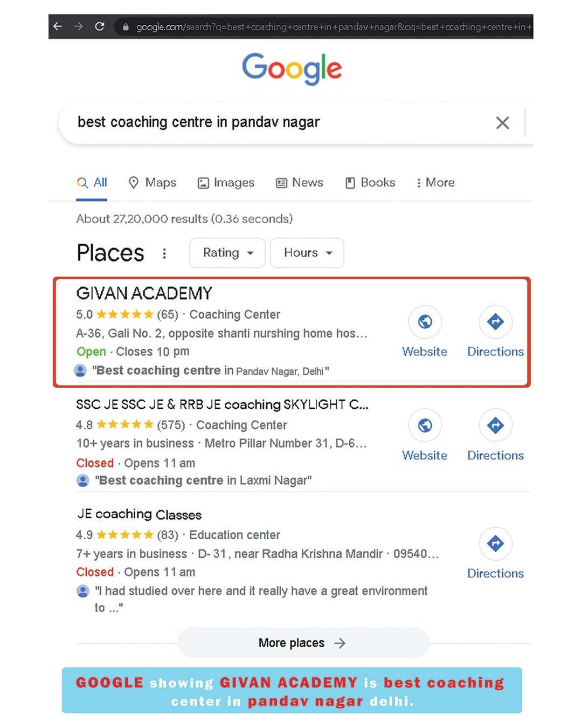This screenshot has height=728, width=582.
Task: Switch to the Images tab
Action: click(x=226, y=183)
